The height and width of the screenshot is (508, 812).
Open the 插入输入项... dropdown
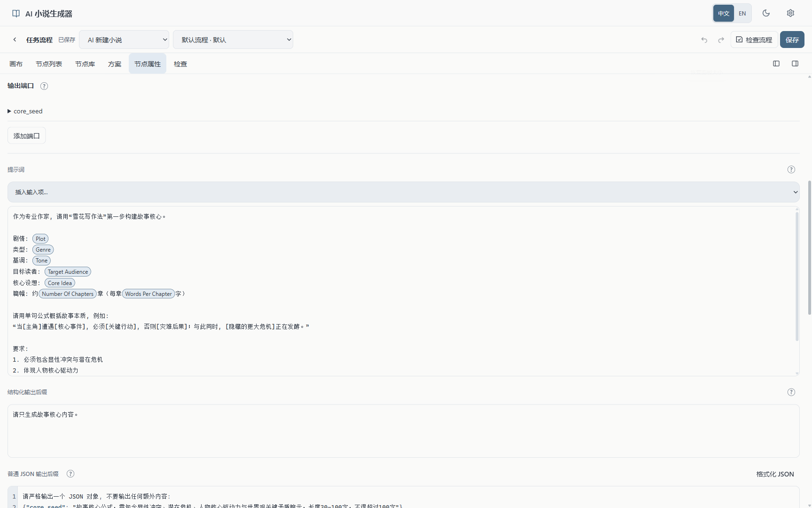pyautogui.click(x=404, y=192)
